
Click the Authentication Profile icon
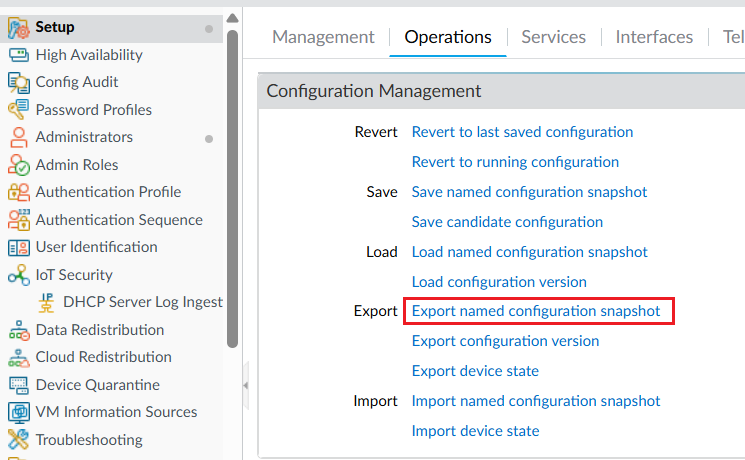point(19,192)
